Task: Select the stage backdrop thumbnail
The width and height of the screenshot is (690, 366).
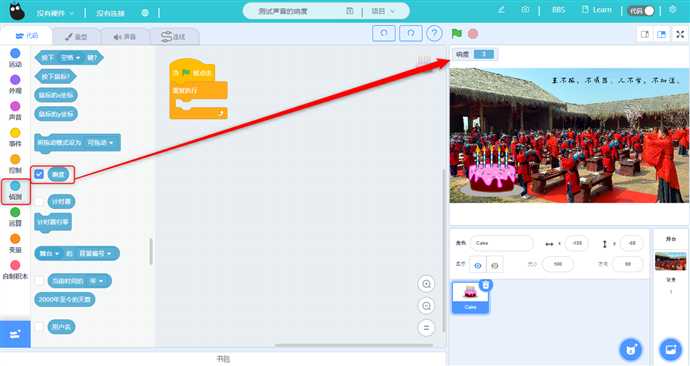Action: coord(670,261)
